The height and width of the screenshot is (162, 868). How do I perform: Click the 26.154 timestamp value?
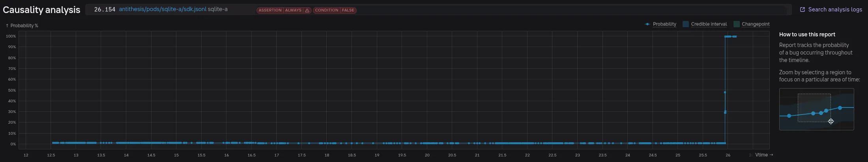click(x=105, y=9)
